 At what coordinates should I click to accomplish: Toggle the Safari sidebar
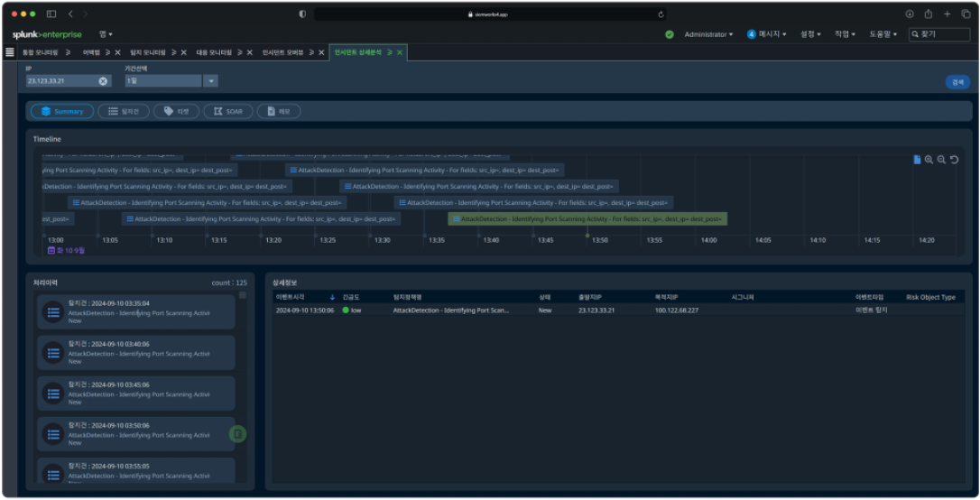coord(51,14)
